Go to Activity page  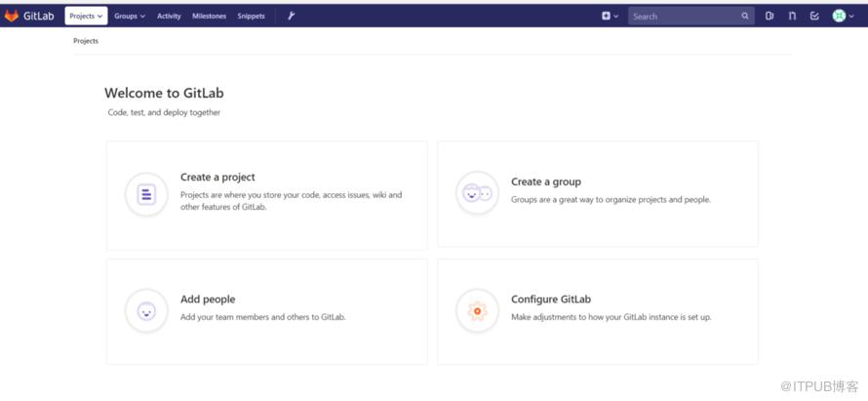[169, 16]
